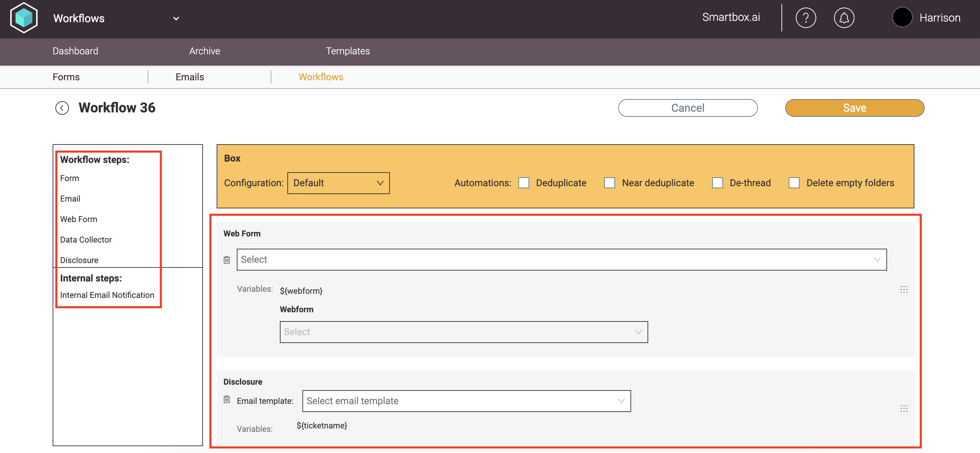Toggle the De-thread checkbox
The image size is (980, 453).
coord(717,183)
